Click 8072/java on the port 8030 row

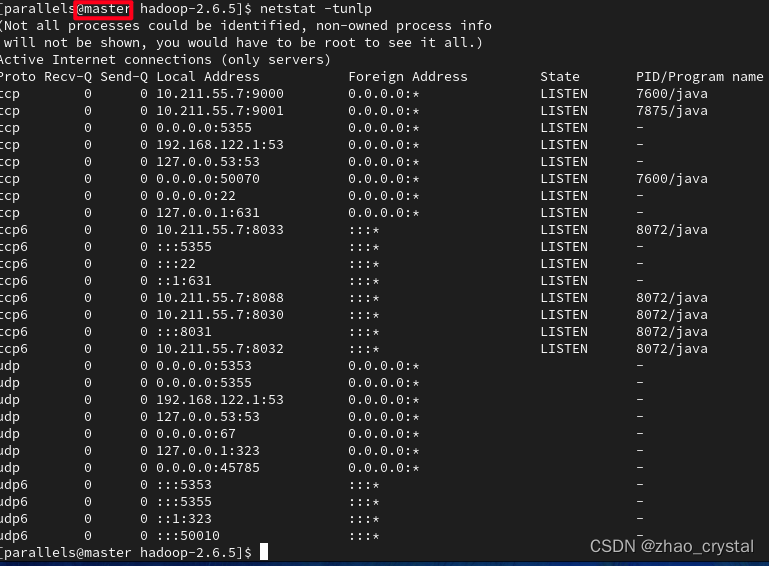coord(671,315)
